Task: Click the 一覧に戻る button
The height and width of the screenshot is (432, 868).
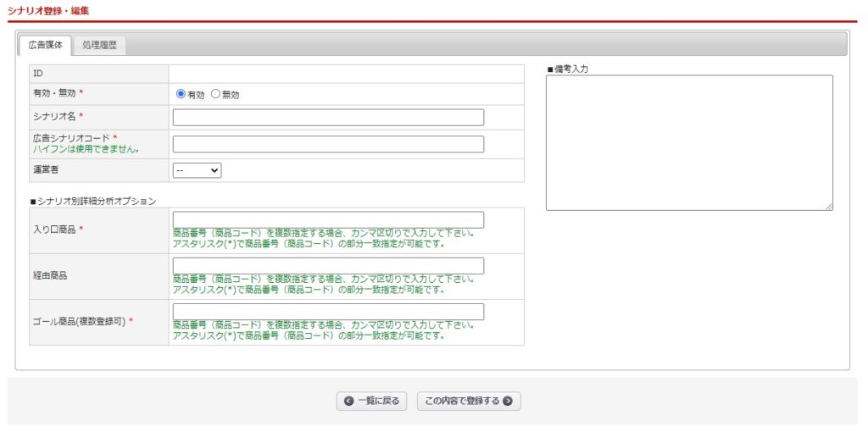Action: point(371,401)
